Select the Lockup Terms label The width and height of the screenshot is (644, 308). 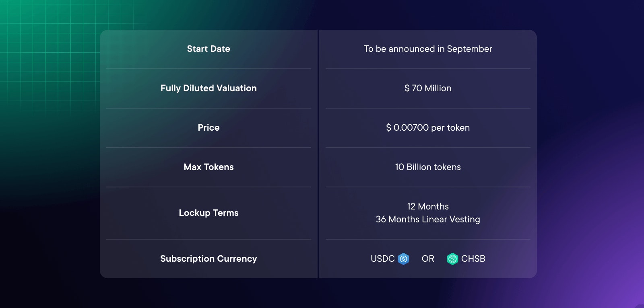[208, 213]
